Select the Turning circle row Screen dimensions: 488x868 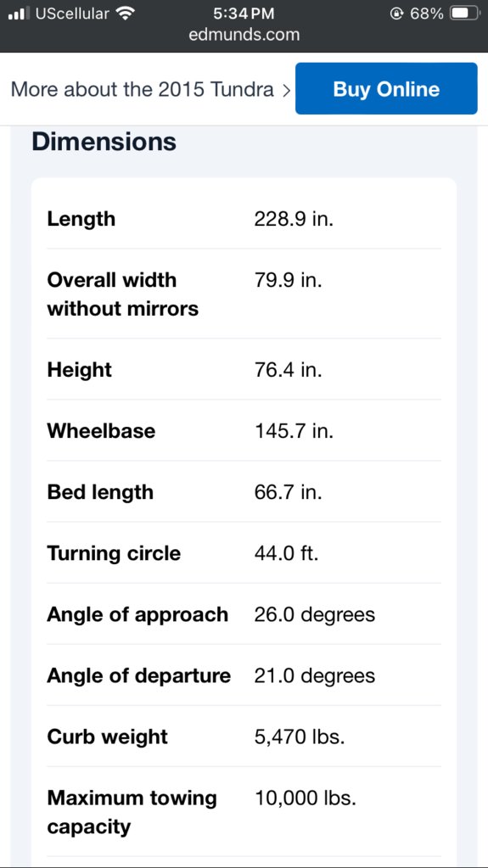click(244, 552)
